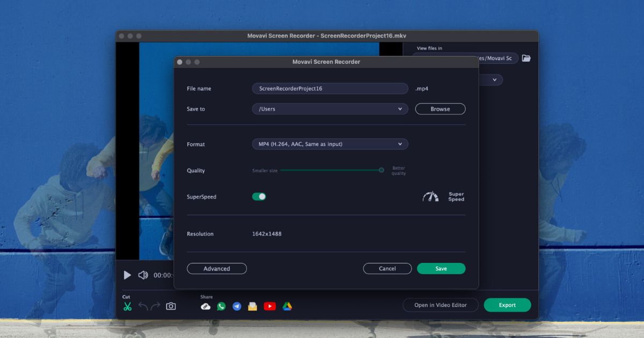Click the ScreenRecorderProject16 file name field

pyautogui.click(x=330, y=88)
